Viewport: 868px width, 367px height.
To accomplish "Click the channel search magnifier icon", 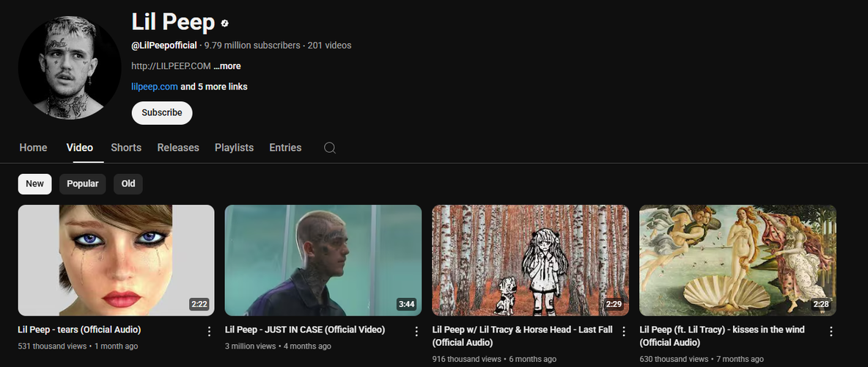I will 330,148.
